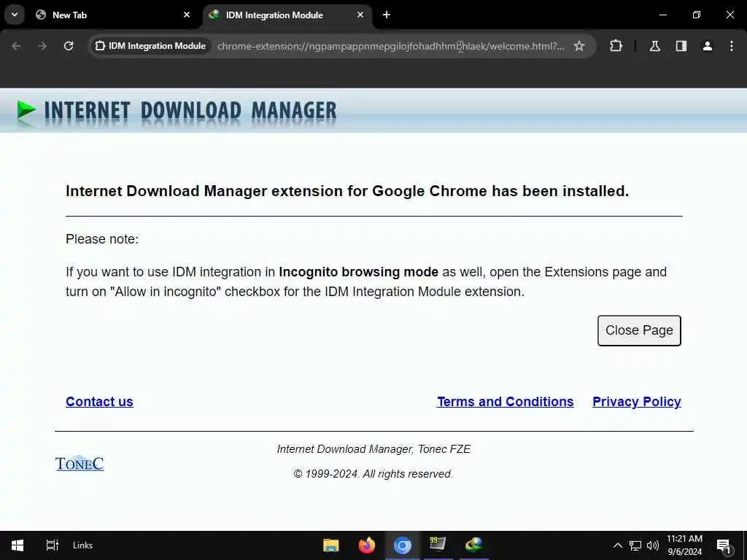Open the Chrome profile avatar
This screenshot has height=560, width=747.
pyautogui.click(x=708, y=46)
